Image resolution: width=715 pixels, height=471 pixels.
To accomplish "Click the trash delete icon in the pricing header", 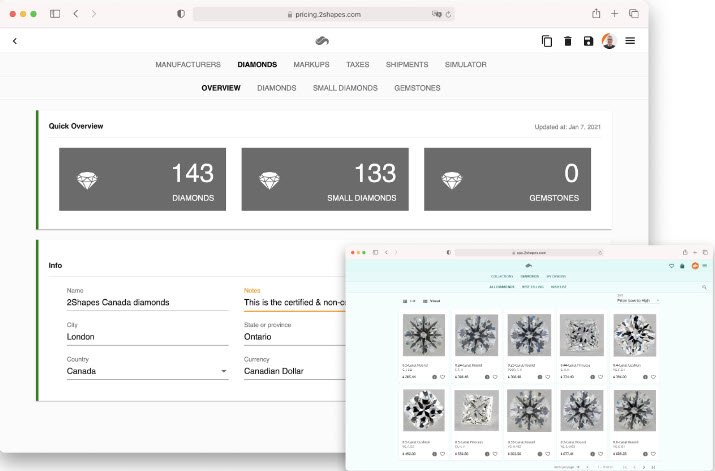I will pos(568,41).
